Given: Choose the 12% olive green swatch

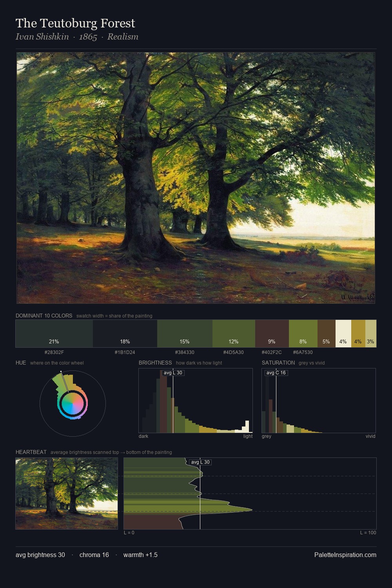Looking at the screenshot, I should click(x=234, y=334).
